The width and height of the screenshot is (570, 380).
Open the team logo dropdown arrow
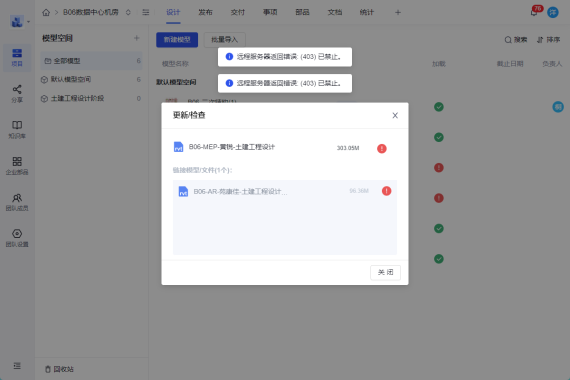[x=28, y=22]
